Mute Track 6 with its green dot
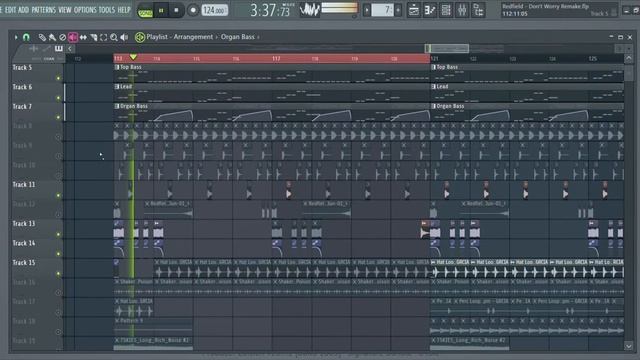This screenshot has width=640, height=360. (58, 98)
